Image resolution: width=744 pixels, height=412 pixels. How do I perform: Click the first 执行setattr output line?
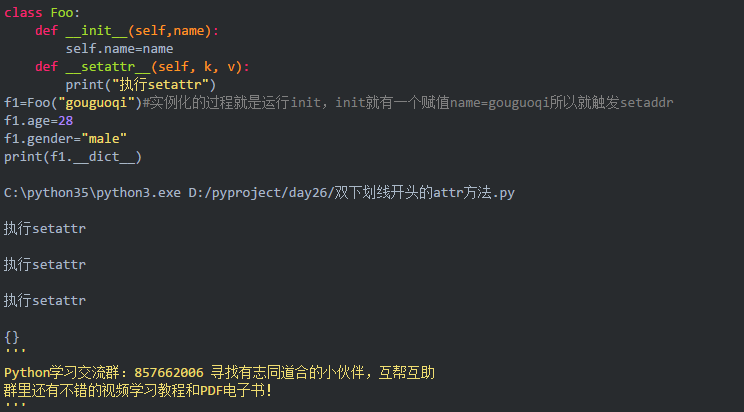pos(44,228)
